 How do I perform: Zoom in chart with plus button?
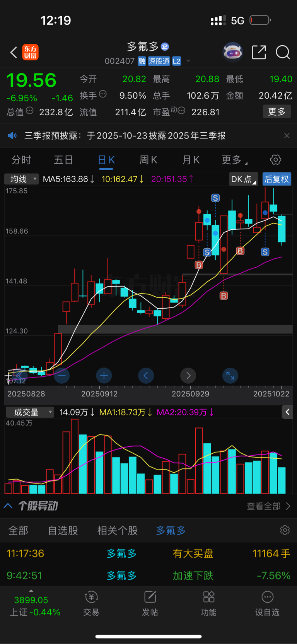tap(104, 376)
